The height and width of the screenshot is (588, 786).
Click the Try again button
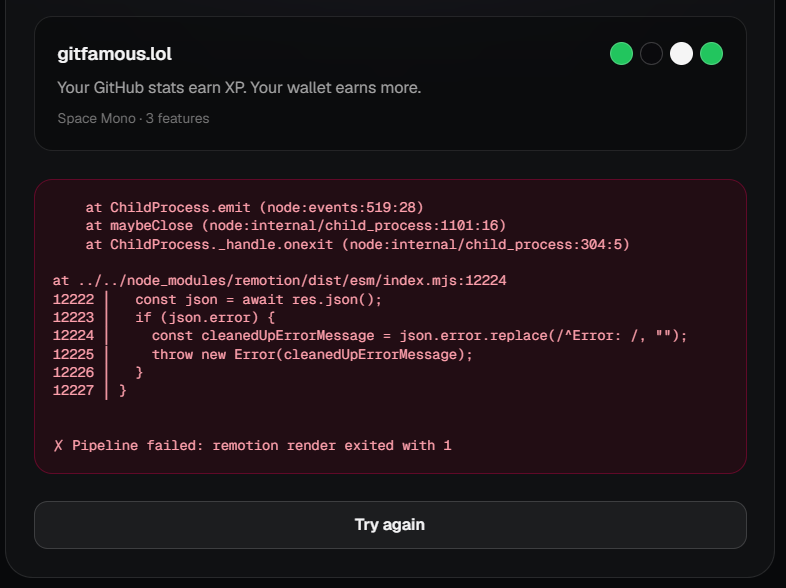(x=390, y=524)
